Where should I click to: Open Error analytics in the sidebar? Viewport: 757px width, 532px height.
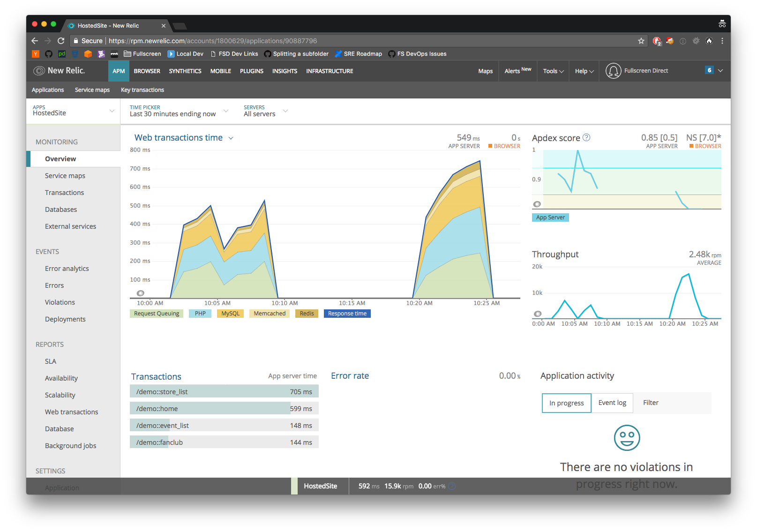(x=67, y=268)
